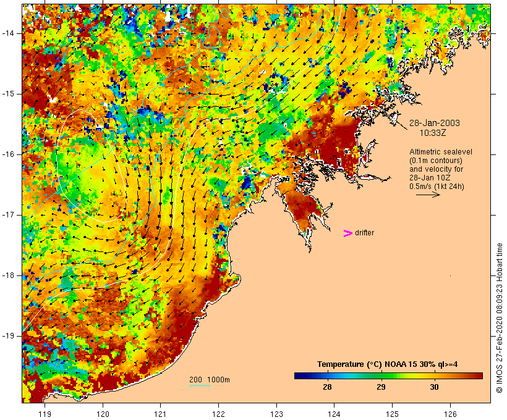
Task: Click the cyan isobath legend line
Action: click(200, 385)
